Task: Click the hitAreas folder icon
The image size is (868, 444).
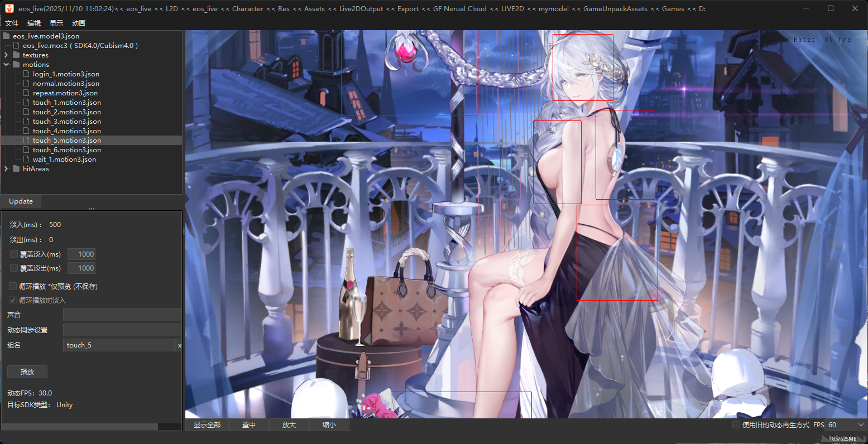Action: (x=16, y=168)
